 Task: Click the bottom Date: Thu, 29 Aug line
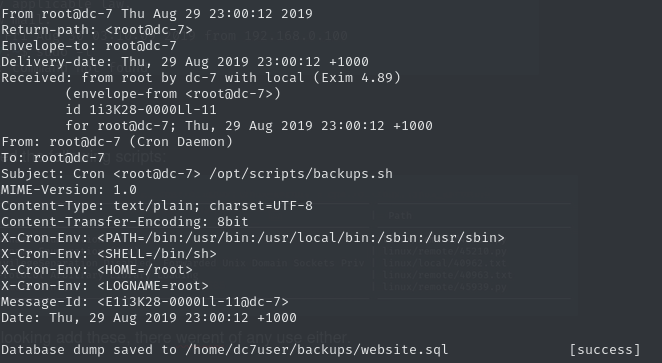tap(149, 318)
